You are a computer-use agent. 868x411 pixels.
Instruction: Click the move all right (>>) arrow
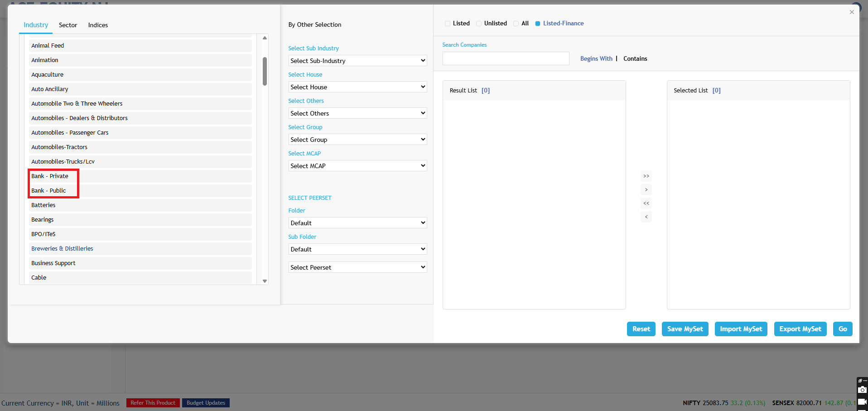646,176
